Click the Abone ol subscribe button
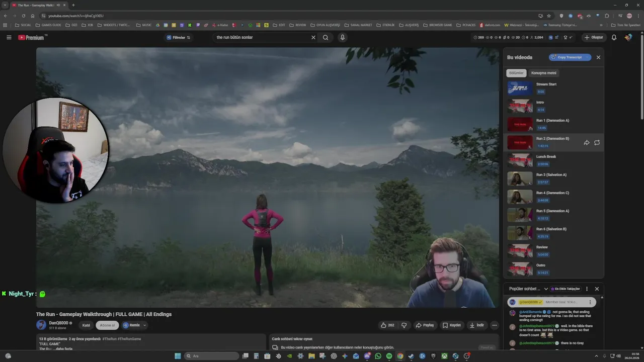The height and width of the screenshot is (362, 644). [x=107, y=325]
